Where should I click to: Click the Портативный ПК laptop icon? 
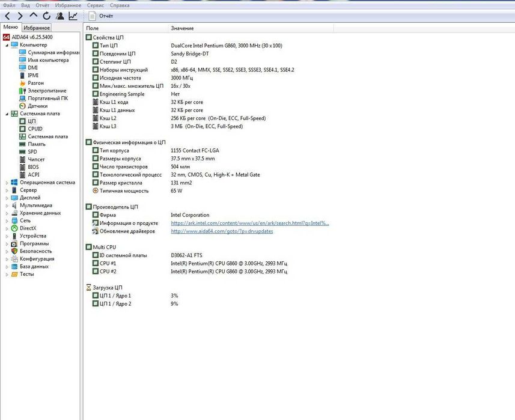click(x=22, y=98)
